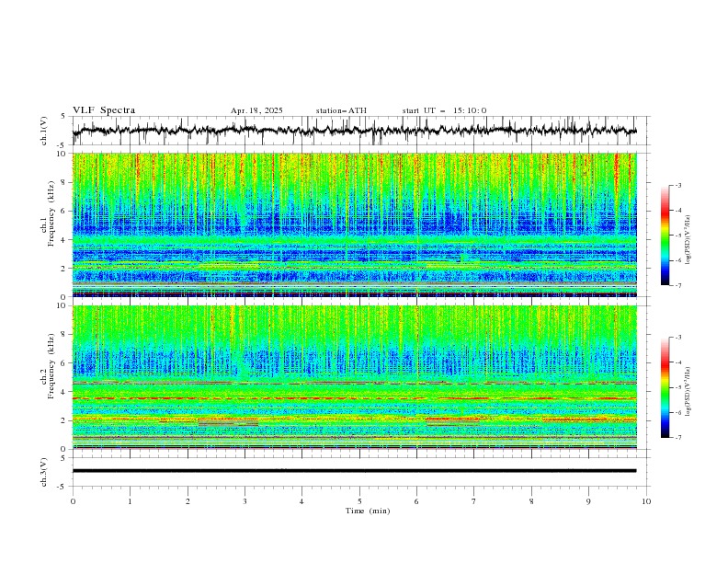
Task: Click the log(PSD) label beside ch.2 color bar
Action: 688,392
